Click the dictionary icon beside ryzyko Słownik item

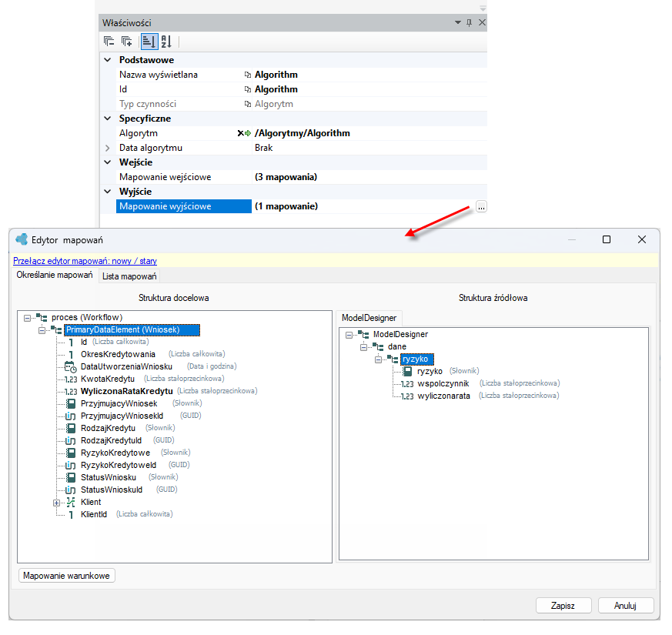(407, 372)
